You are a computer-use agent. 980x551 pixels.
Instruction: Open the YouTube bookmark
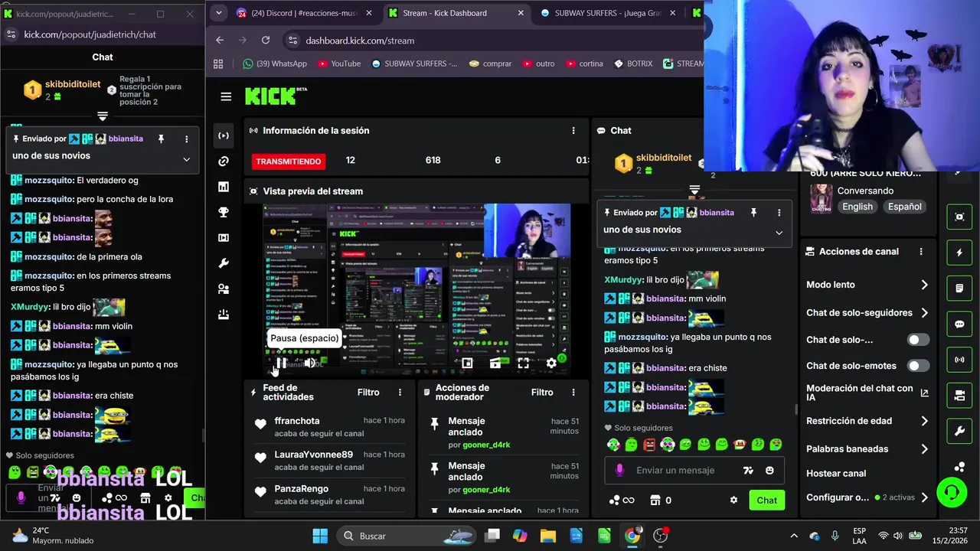pos(339,64)
